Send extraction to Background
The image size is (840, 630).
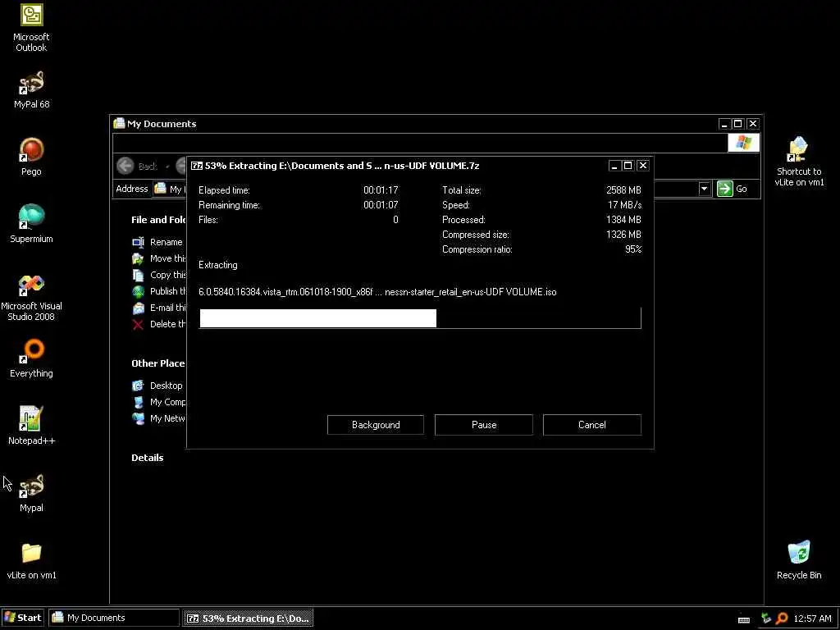pyautogui.click(x=376, y=425)
